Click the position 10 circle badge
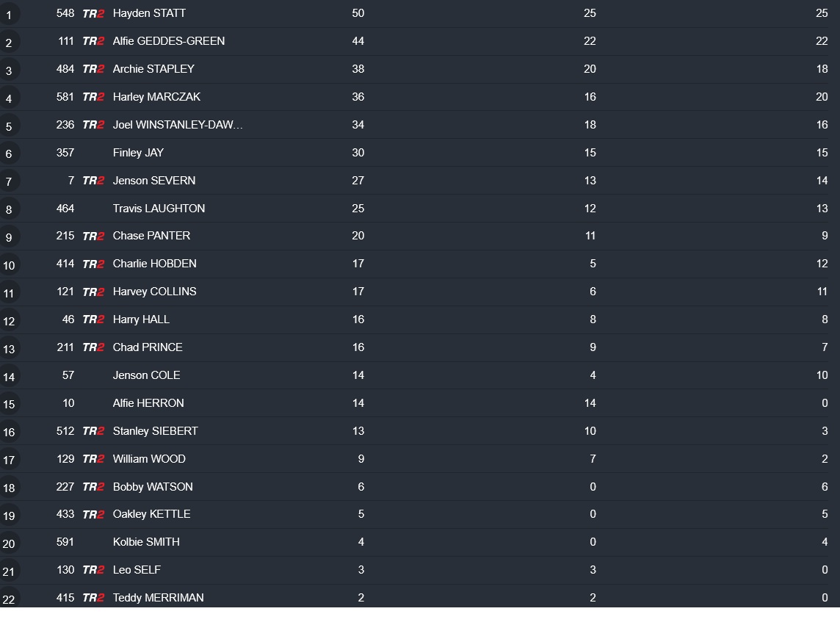Viewport: 840px width, 625px height. pyautogui.click(x=9, y=265)
